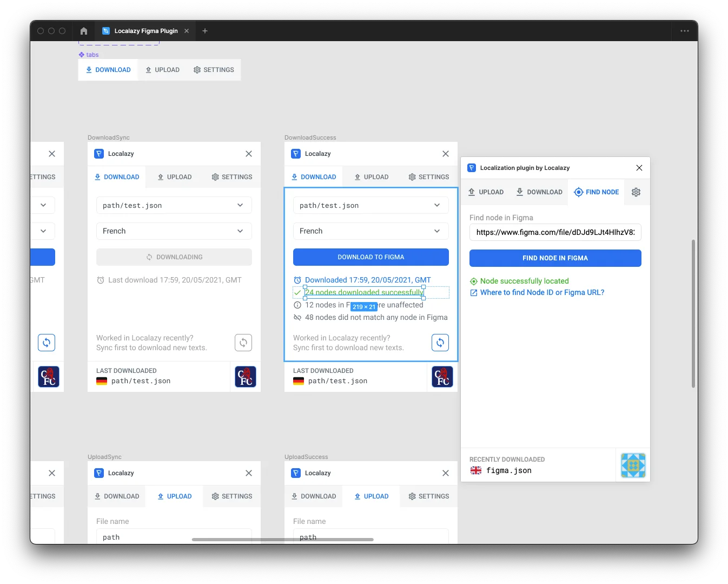Image resolution: width=728 pixels, height=584 pixels.
Task: Select the FIND NODE tab in the Localization plugin
Action: click(x=596, y=192)
